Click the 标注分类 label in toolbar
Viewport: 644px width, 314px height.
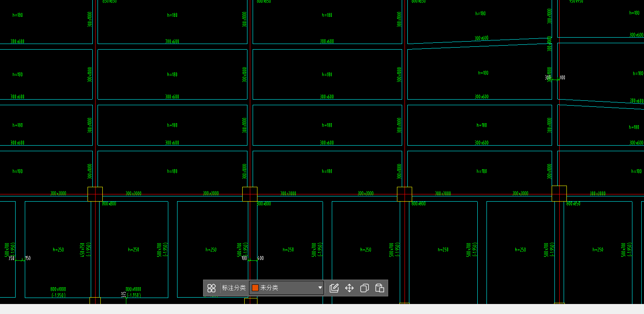pos(234,288)
